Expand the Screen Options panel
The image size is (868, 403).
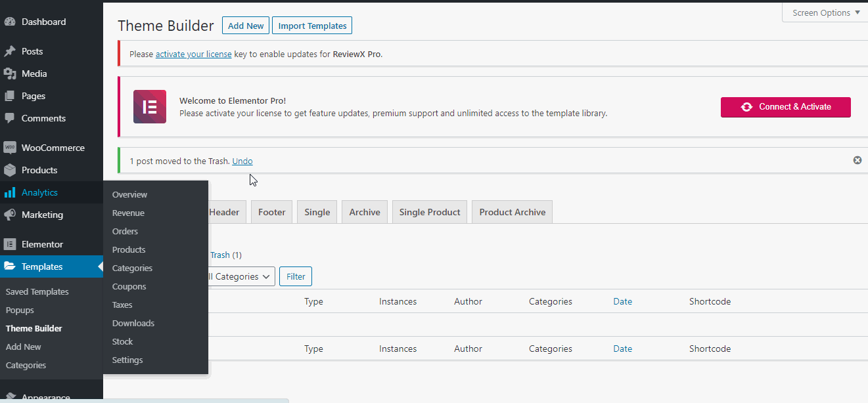pos(825,13)
